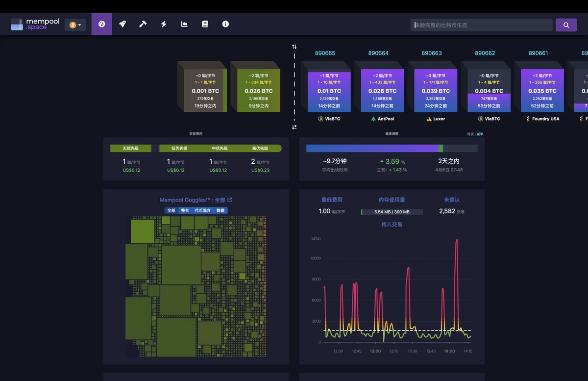Open the AntPool 0.026 BTC mined block
588x381 pixels.
(x=383, y=91)
